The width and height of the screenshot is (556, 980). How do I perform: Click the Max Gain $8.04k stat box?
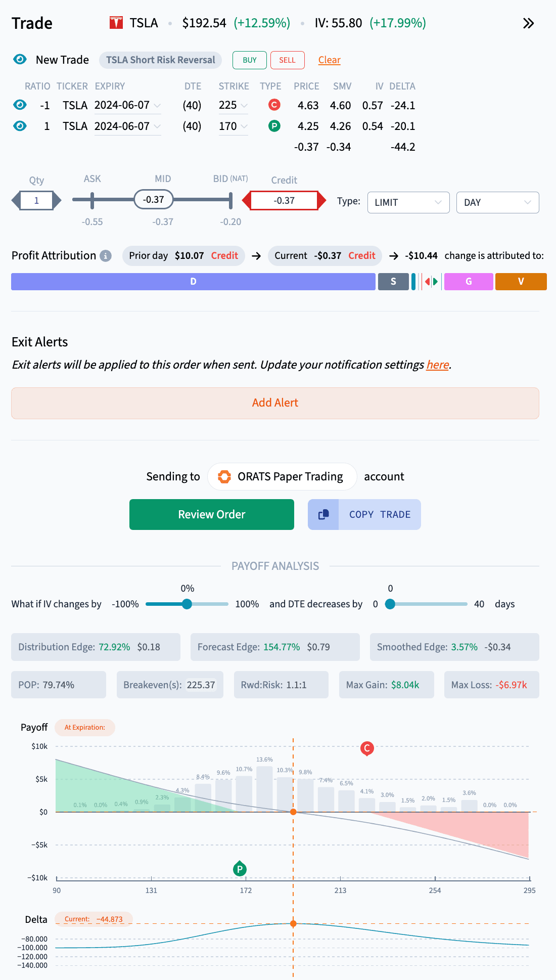coord(387,685)
